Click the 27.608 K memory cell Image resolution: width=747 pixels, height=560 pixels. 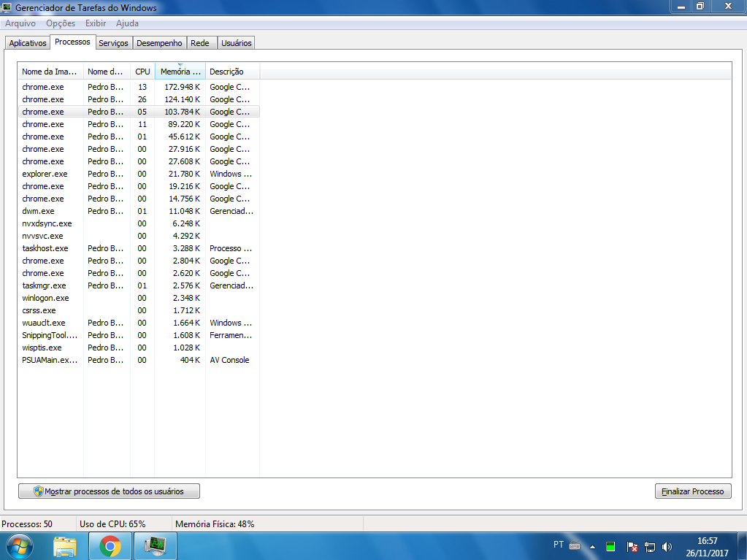pos(184,161)
